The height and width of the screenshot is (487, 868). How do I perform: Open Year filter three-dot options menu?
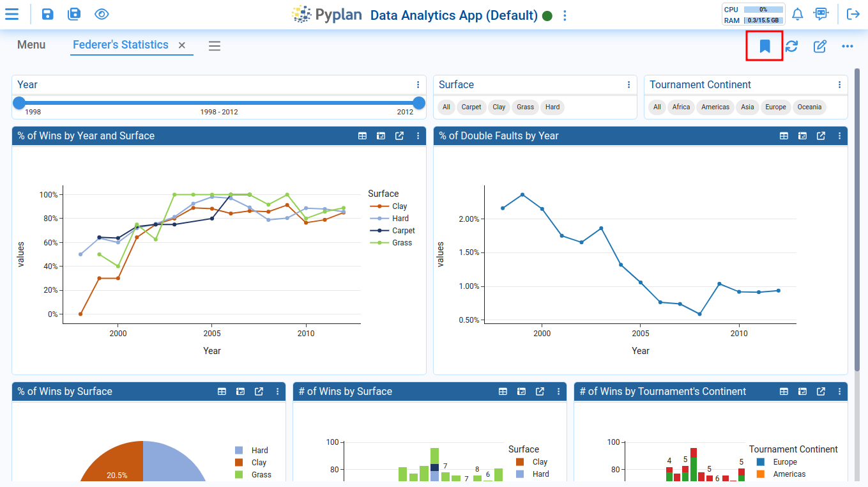[418, 85]
